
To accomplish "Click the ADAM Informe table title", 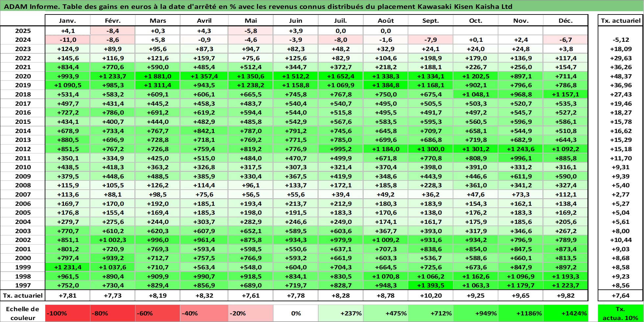I will (x=258, y=6).
